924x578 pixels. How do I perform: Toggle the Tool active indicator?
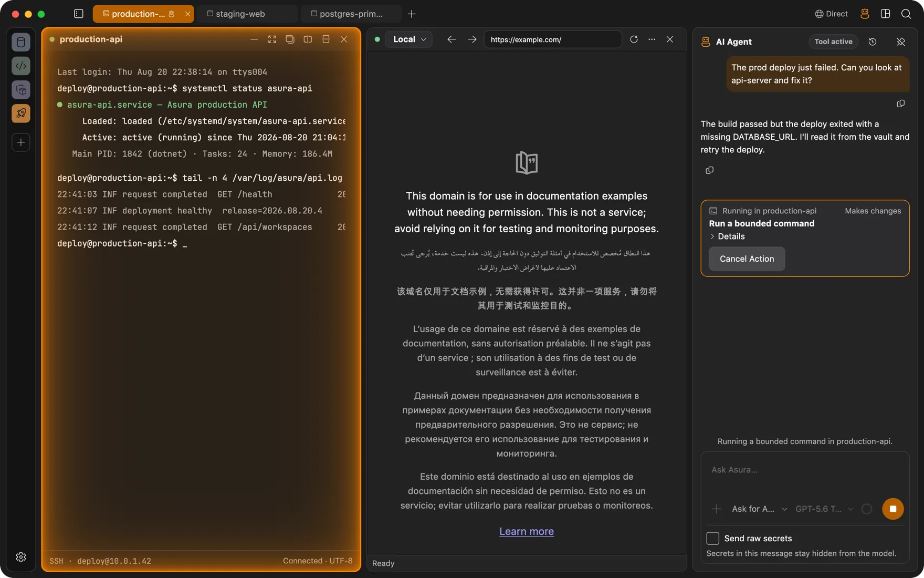pyautogui.click(x=833, y=42)
